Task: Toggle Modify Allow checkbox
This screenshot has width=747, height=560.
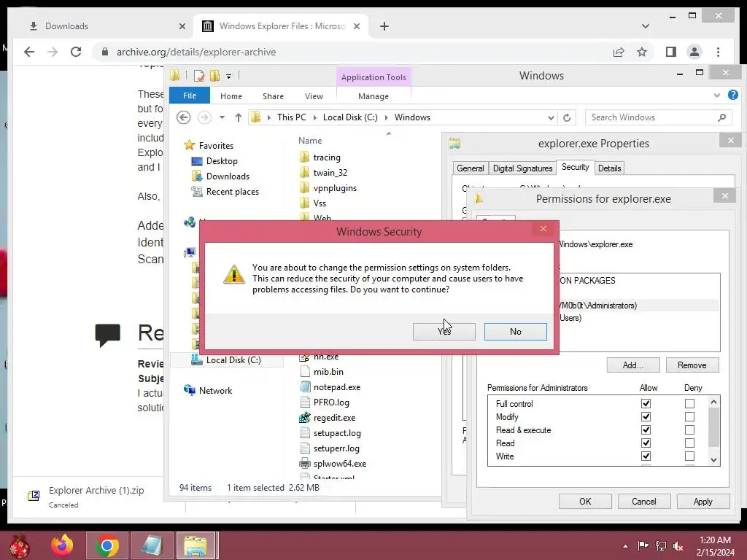Action: [646, 416]
